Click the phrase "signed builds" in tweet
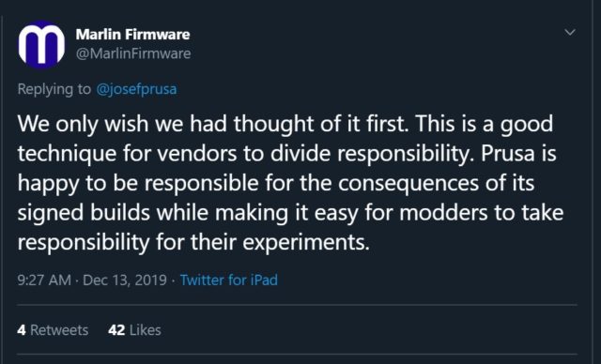This screenshot has width=601, height=364. [84, 213]
